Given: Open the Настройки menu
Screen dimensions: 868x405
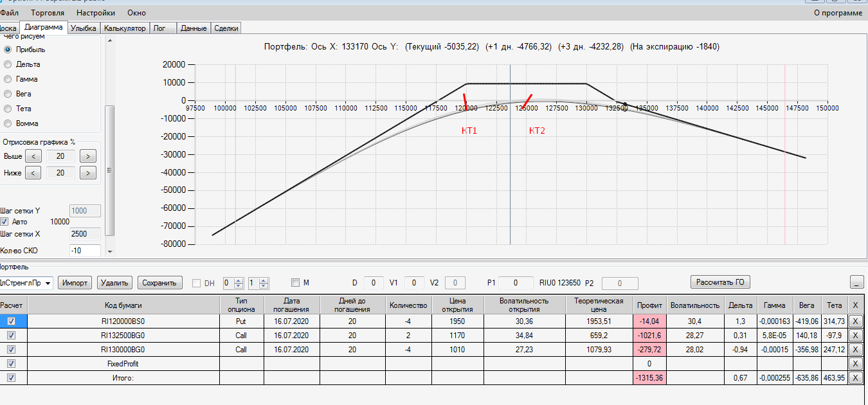Looking at the screenshot, I should click(96, 12).
